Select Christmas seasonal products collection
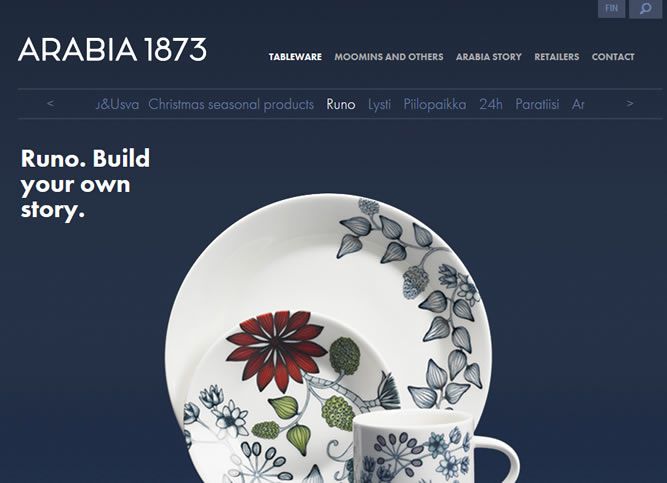The image size is (667, 483). (231, 104)
